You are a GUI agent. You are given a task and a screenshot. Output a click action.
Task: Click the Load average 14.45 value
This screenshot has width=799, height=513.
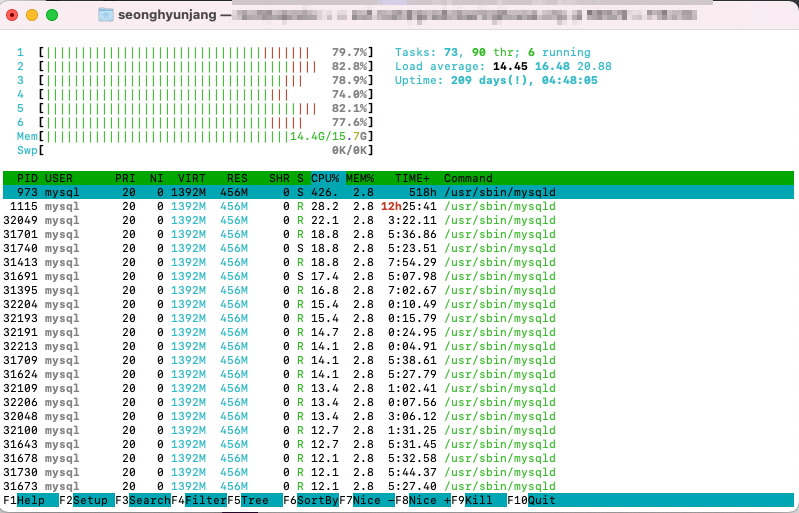[510, 66]
